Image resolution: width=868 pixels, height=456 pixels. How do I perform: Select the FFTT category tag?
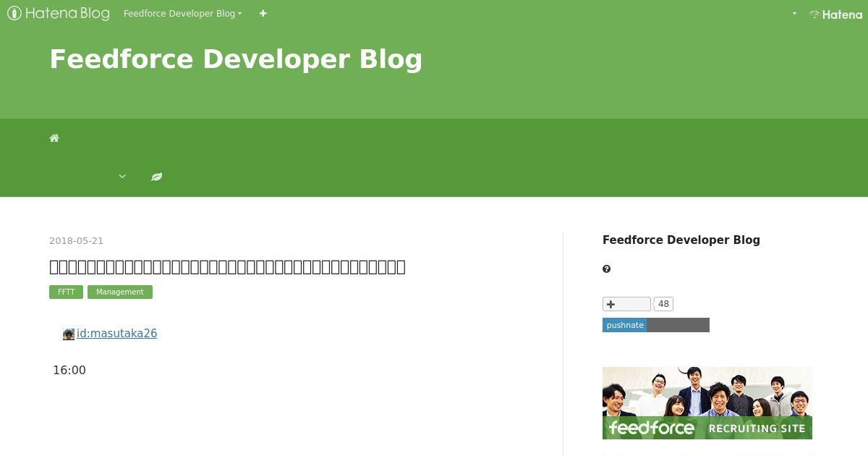pos(66,292)
